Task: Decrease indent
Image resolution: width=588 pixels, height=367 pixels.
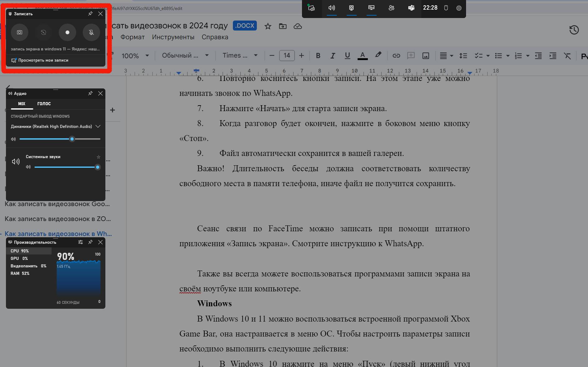Action: pos(538,56)
